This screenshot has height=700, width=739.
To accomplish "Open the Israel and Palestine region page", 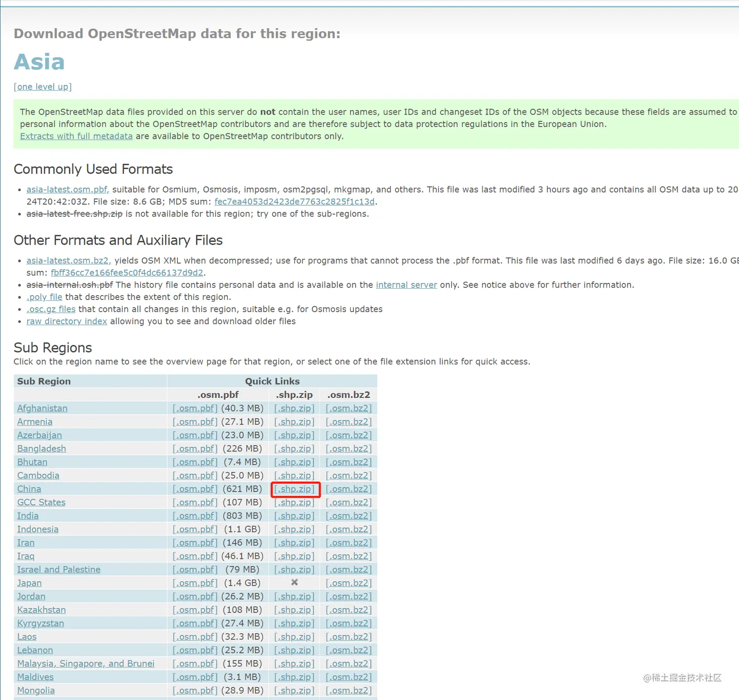I will (x=59, y=570).
